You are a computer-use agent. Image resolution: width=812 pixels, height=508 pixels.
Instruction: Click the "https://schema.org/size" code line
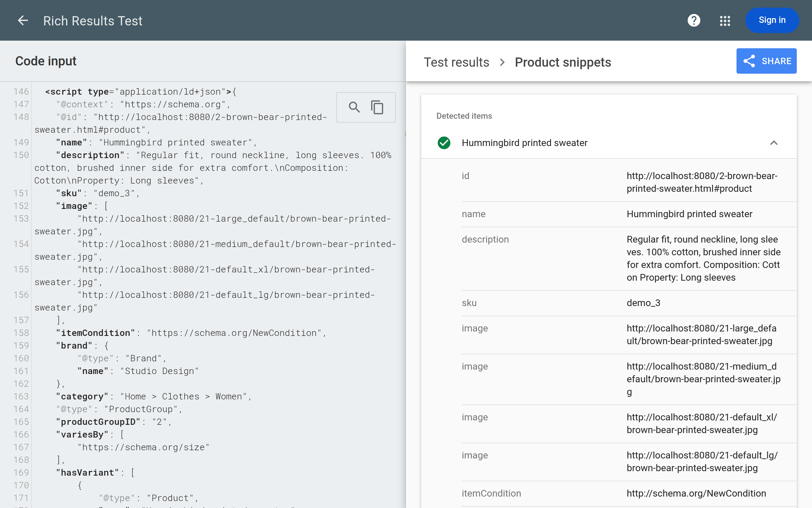[143, 447]
